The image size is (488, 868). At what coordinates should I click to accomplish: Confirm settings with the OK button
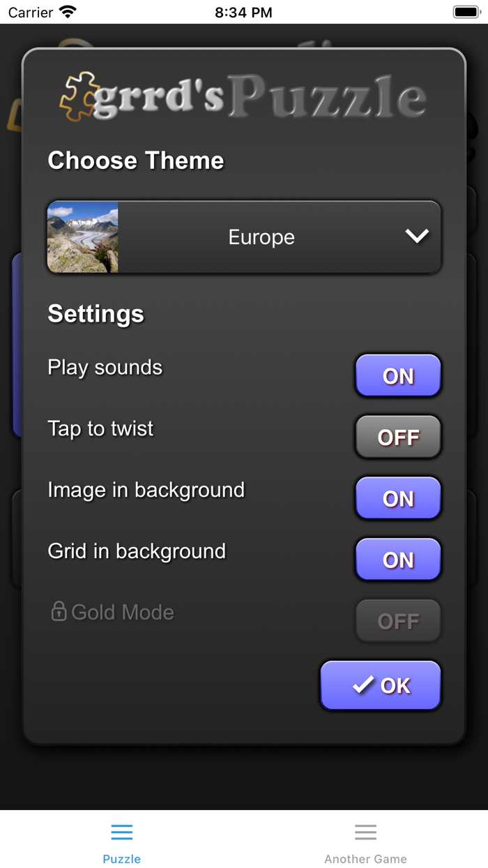pos(381,685)
